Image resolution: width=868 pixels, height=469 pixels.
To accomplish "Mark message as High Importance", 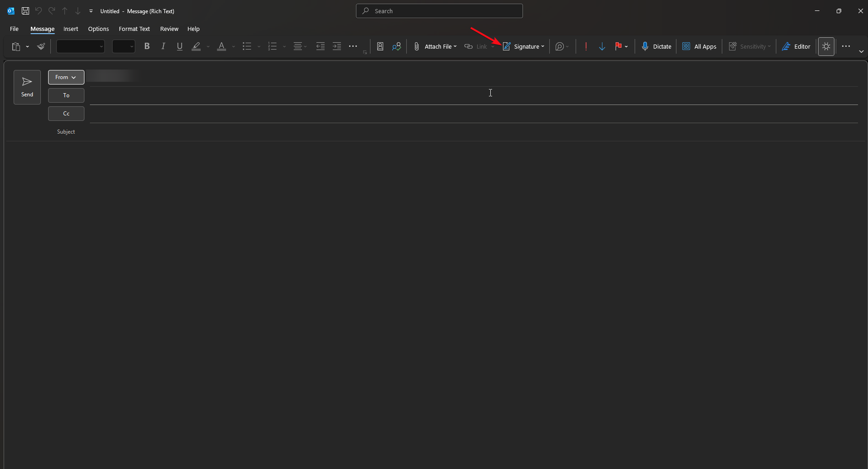I will [x=586, y=46].
